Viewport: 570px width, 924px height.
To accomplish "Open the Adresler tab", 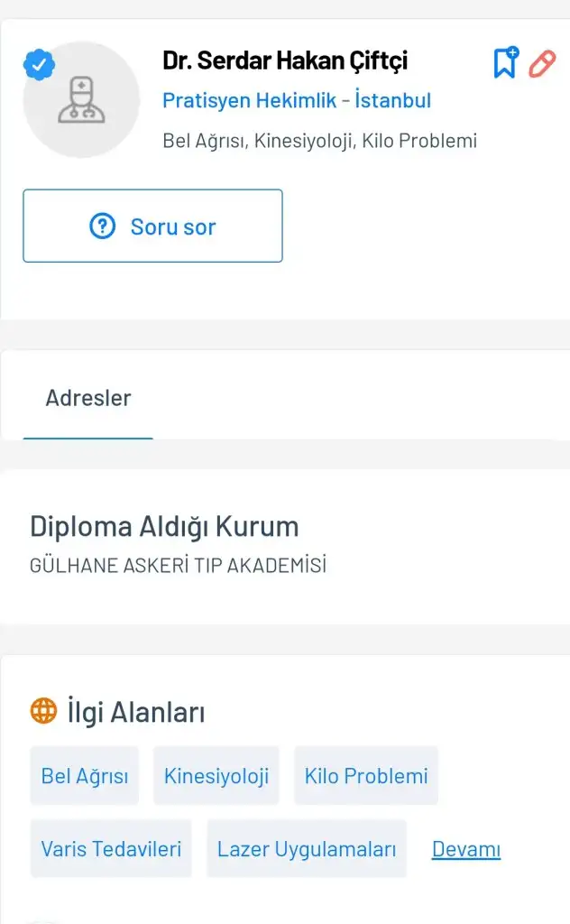I will coord(88,398).
